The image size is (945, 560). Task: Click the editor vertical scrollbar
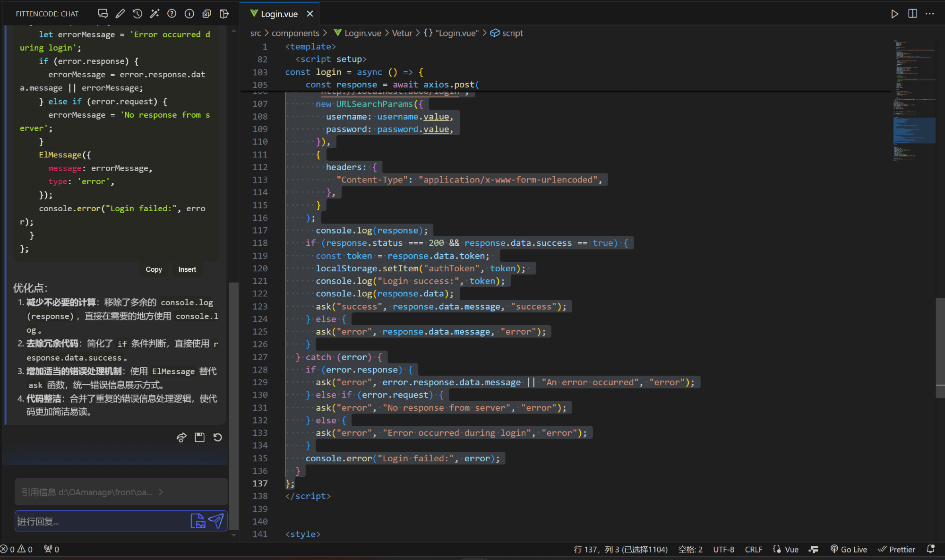pos(940,347)
